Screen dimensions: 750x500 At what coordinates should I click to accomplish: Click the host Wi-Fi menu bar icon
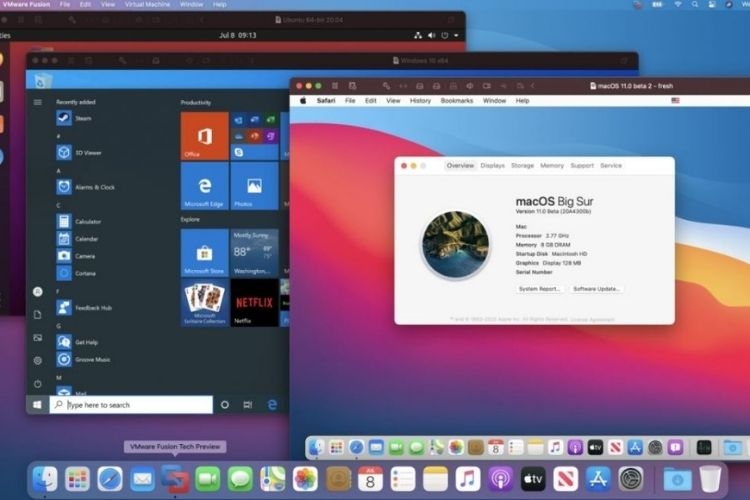tap(678, 4)
